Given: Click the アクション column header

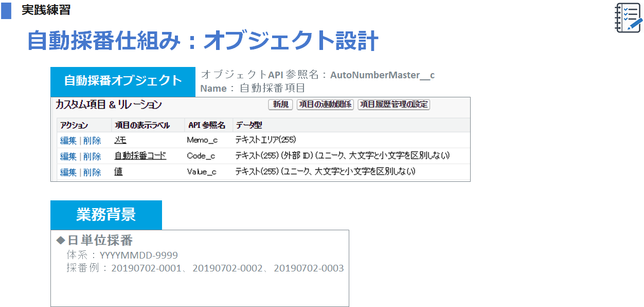Looking at the screenshot, I should tap(74, 125).
